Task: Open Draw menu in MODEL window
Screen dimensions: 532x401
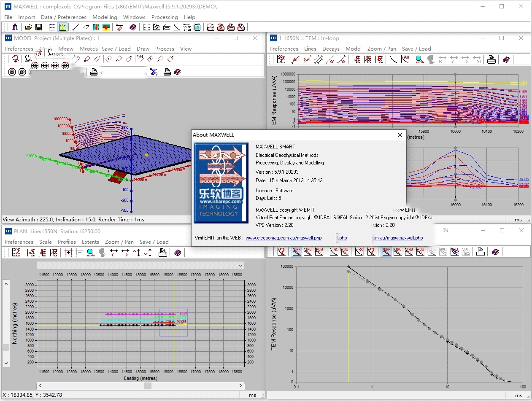Action: coord(143,49)
